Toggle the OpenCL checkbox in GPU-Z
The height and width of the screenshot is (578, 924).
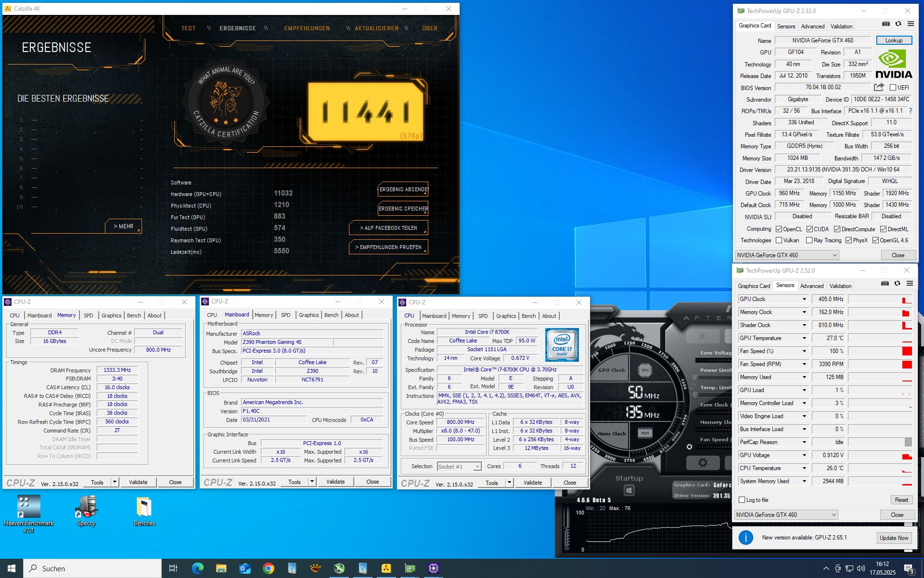779,229
